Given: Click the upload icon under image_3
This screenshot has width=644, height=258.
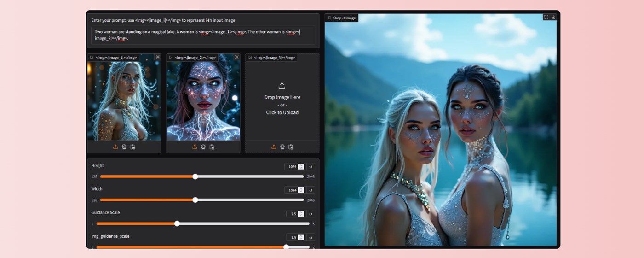Looking at the screenshot, I should 274,147.
